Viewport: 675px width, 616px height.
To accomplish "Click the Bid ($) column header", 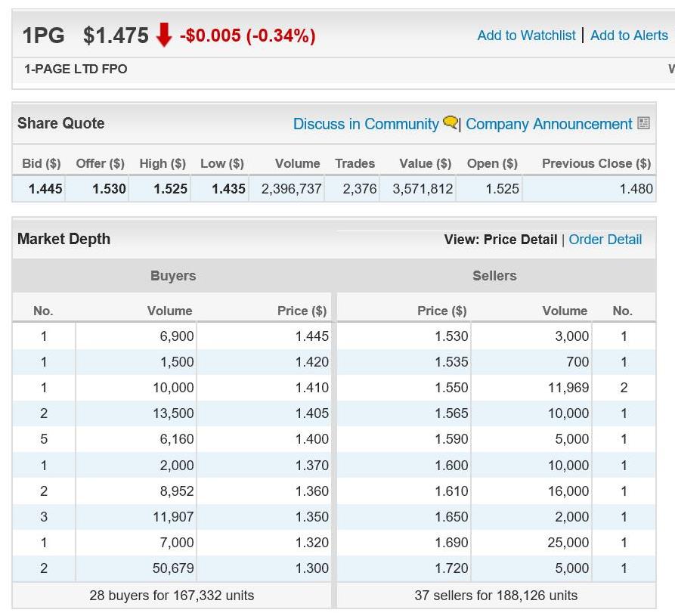I will point(42,163).
